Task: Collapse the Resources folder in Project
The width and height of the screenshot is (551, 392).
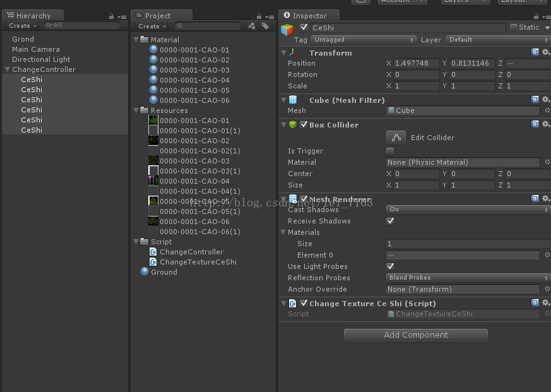Action: 136,110
